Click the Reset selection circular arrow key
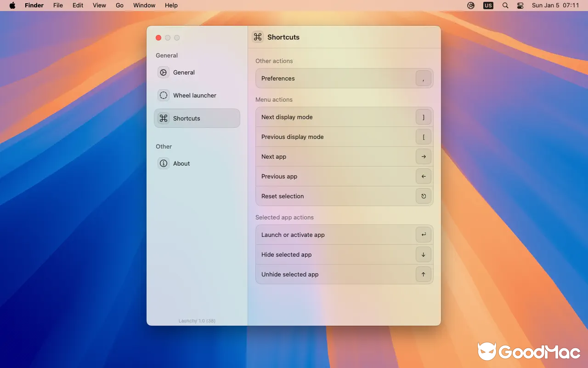This screenshot has width=588, height=368. (424, 196)
